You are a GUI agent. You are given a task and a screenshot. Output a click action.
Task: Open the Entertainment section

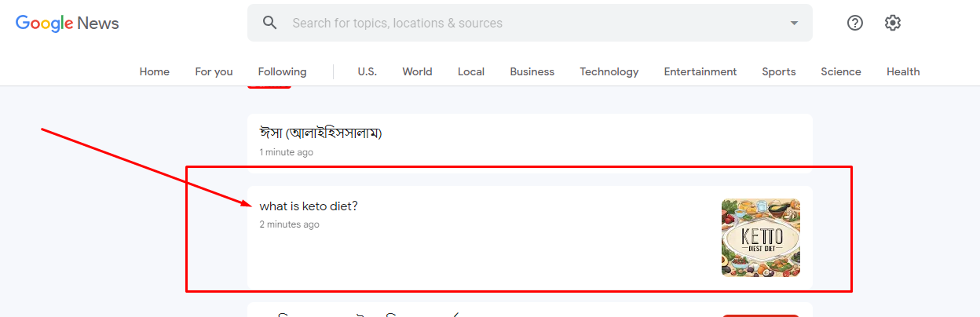pyautogui.click(x=700, y=71)
